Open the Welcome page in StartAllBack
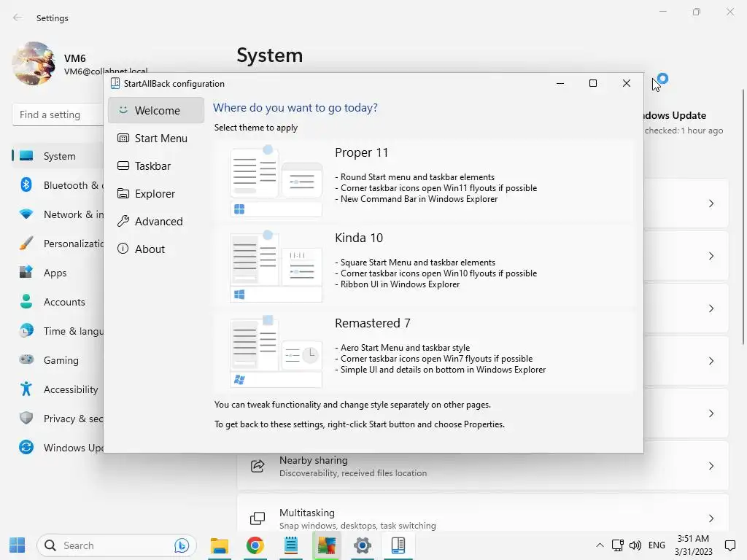747x560 pixels. point(156,111)
